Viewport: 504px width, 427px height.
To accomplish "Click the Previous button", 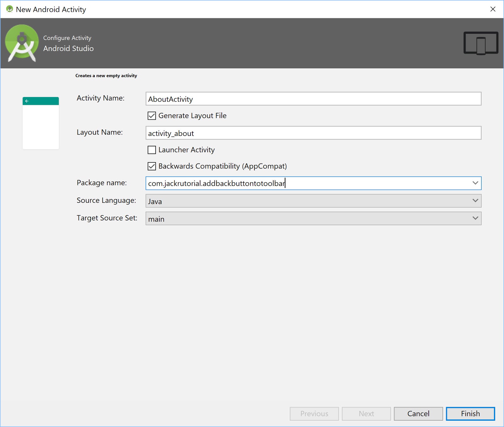I will tap(314, 413).
